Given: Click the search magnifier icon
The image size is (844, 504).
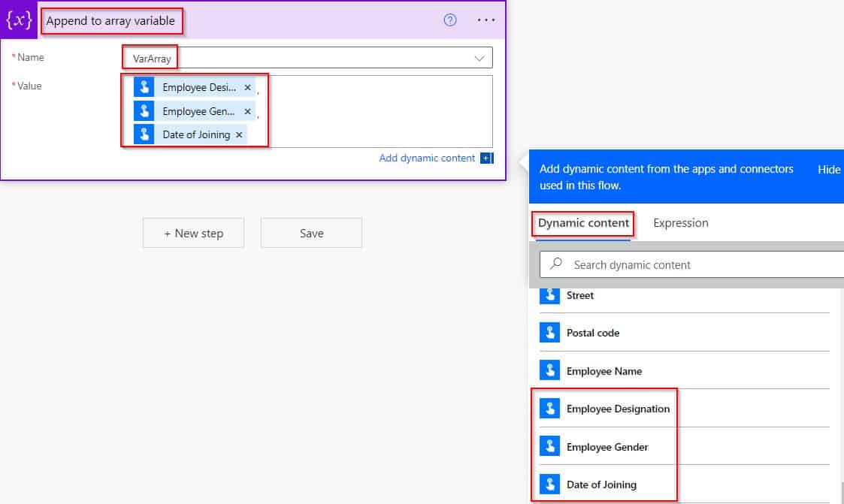Looking at the screenshot, I should click(x=556, y=264).
